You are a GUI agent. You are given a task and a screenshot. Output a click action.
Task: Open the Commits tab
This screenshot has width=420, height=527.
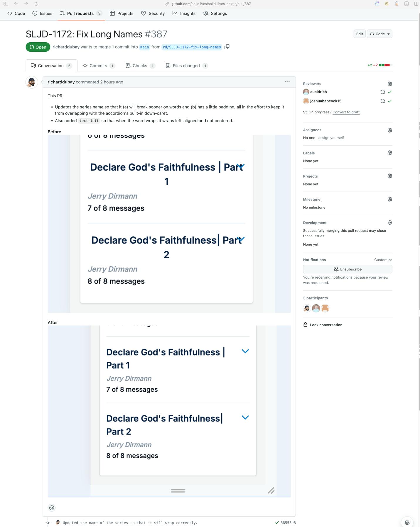coord(98,66)
